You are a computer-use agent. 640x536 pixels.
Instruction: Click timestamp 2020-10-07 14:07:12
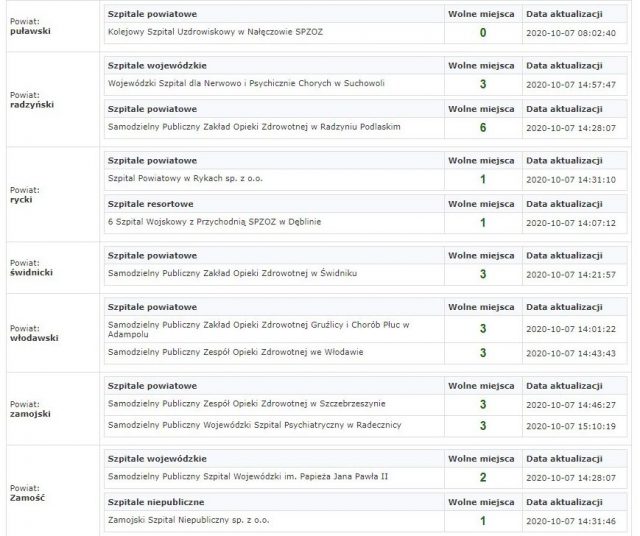click(x=571, y=223)
